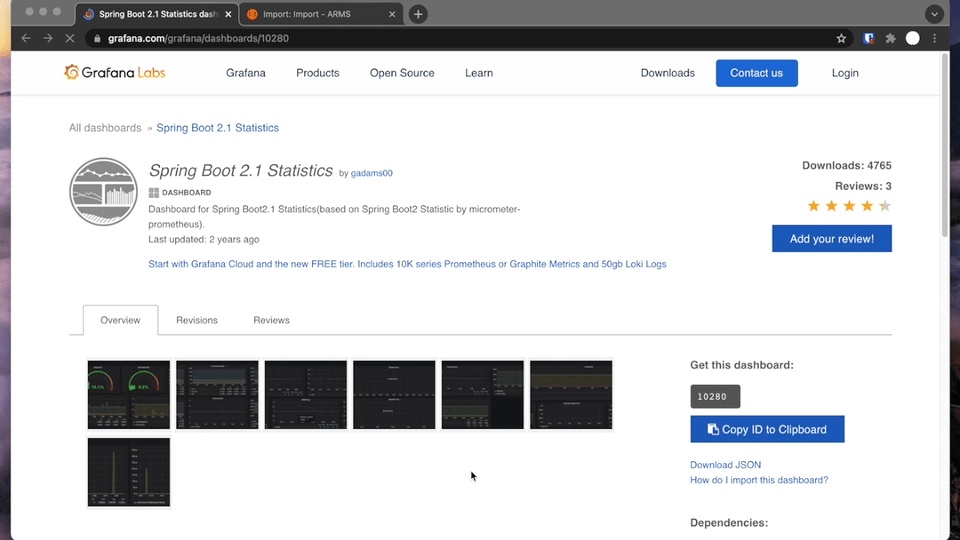The image size is (960, 540).
Task: Open the Bitwarden shield extension icon
Action: tap(868, 38)
